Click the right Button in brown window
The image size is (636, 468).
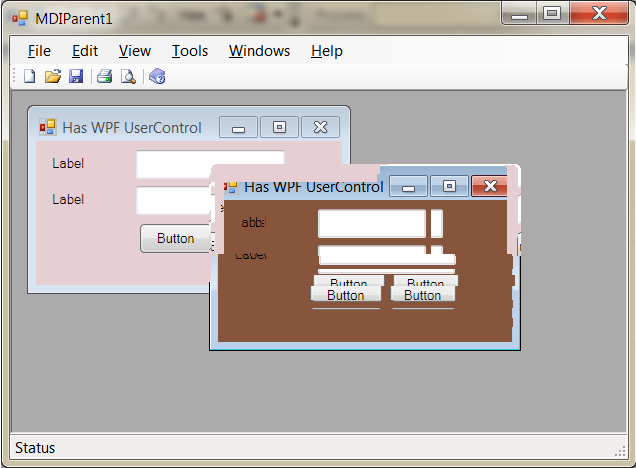(423, 295)
